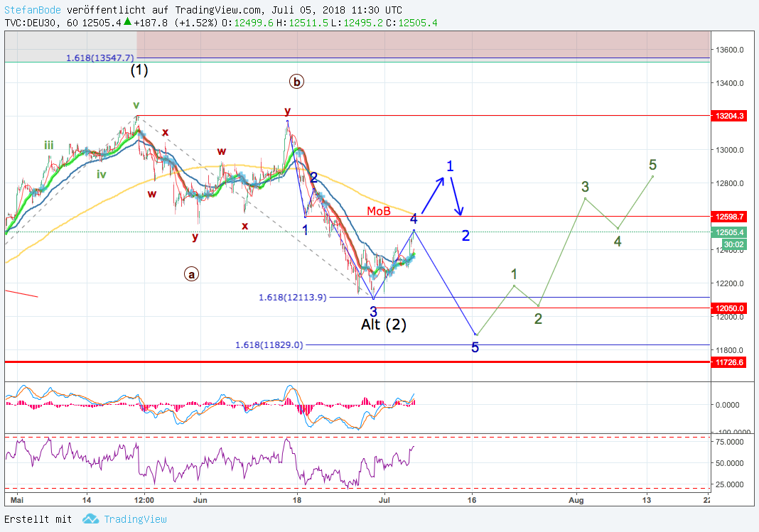The height and width of the screenshot is (532, 759).
Task: Click the H:12511.5 high value
Action: [302, 23]
